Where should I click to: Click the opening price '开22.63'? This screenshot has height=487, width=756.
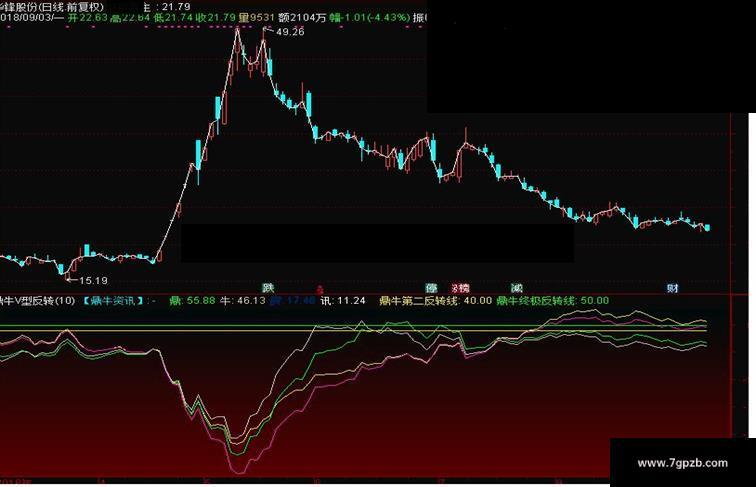pyautogui.click(x=88, y=18)
